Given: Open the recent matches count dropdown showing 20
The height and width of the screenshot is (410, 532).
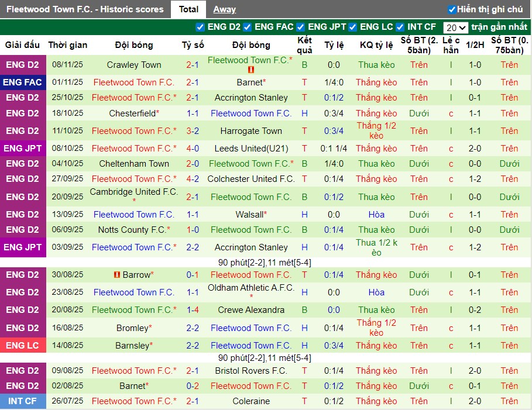Looking at the screenshot, I should 456,27.
